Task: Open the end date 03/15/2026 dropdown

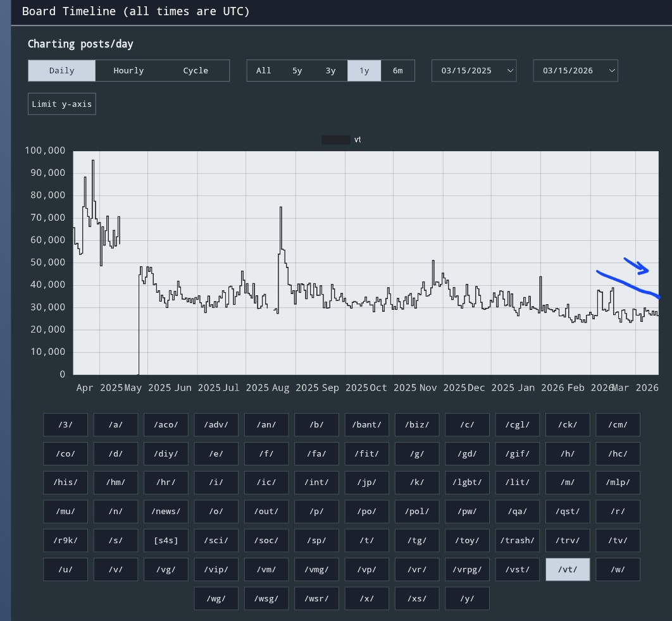Action: point(576,71)
